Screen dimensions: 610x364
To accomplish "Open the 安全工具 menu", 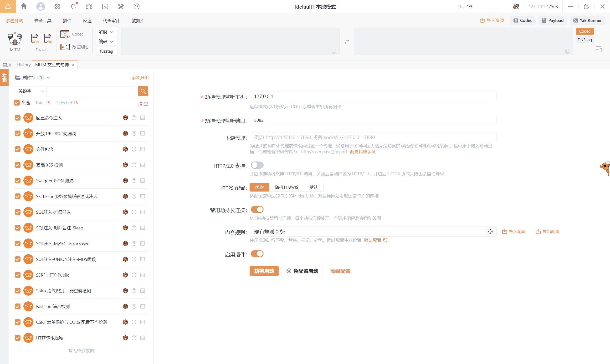I will click(x=43, y=20).
